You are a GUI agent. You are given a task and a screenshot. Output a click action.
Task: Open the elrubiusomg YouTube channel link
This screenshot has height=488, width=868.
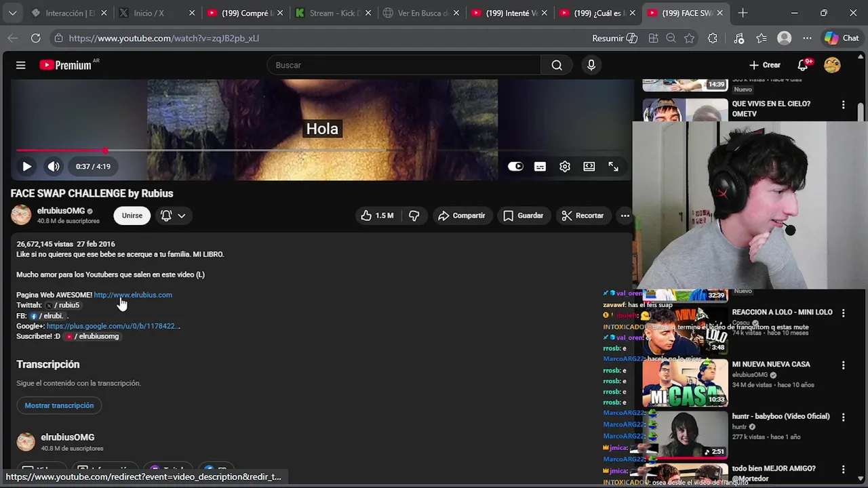[x=92, y=336]
